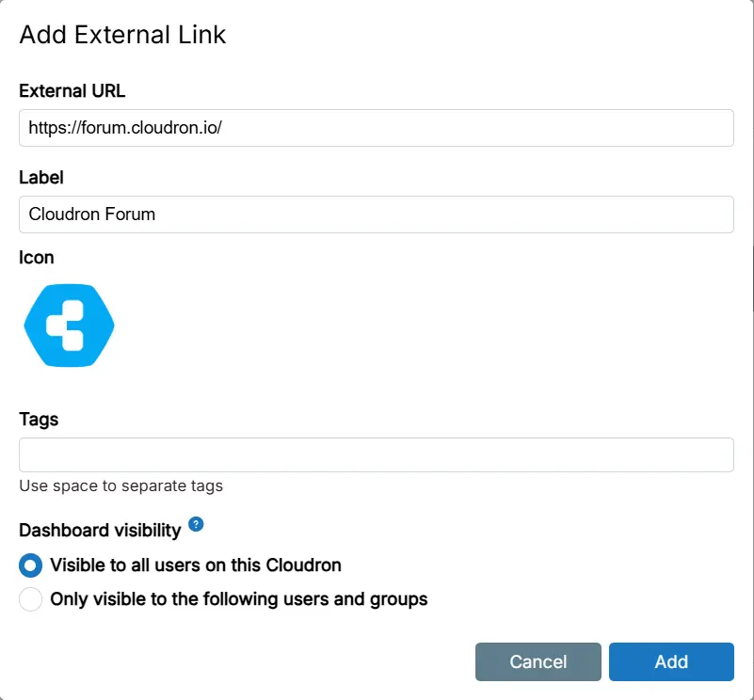Click the "Icon" section heading

pyautogui.click(x=37, y=258)
